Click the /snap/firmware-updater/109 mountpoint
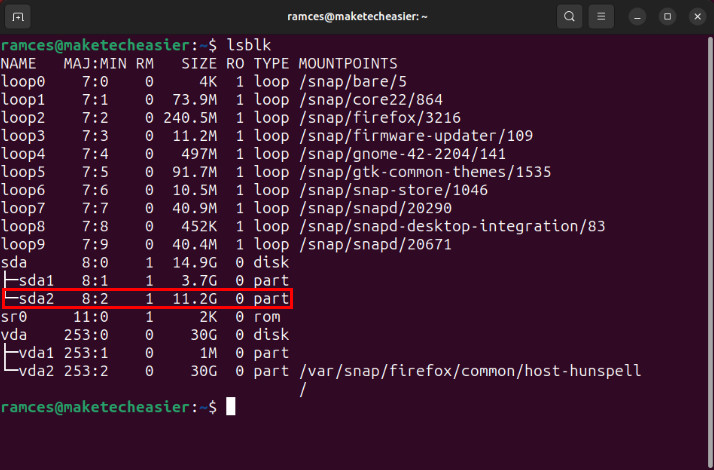The height and width of the screenshot is (470, 714). tap(416, 136)
